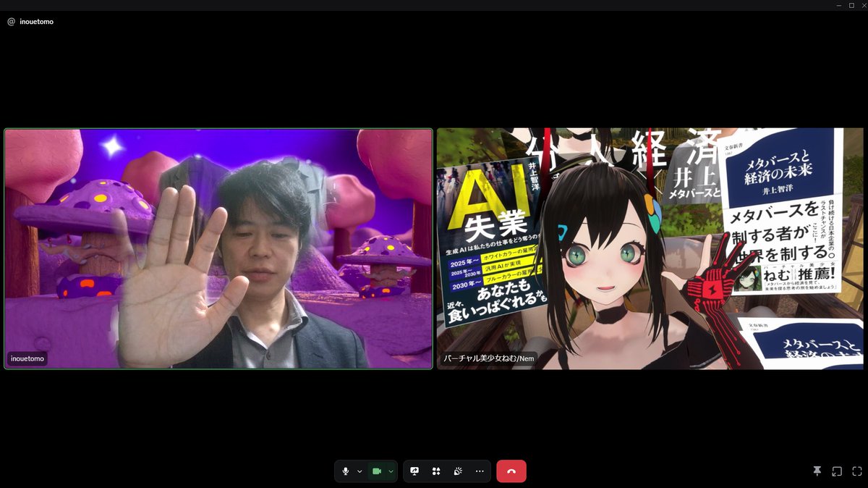Pop out the call window

[x=837, y=471]
